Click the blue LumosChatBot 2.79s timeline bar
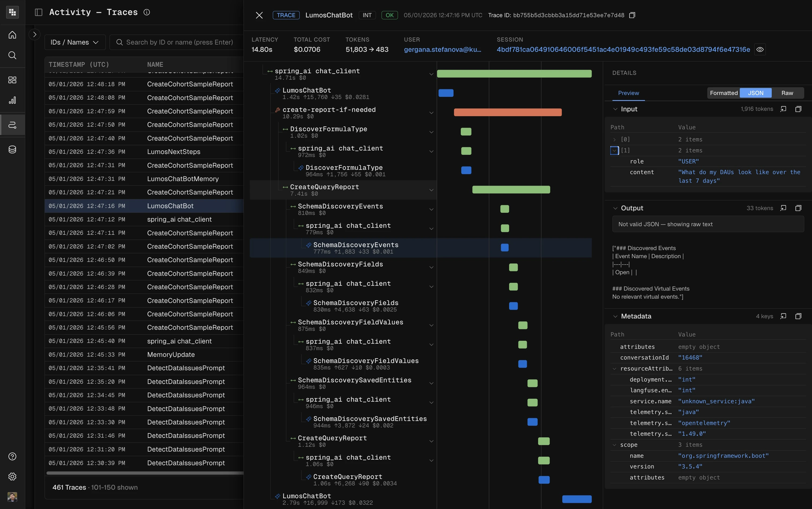The image size is (812, 509). click(577, 499)
